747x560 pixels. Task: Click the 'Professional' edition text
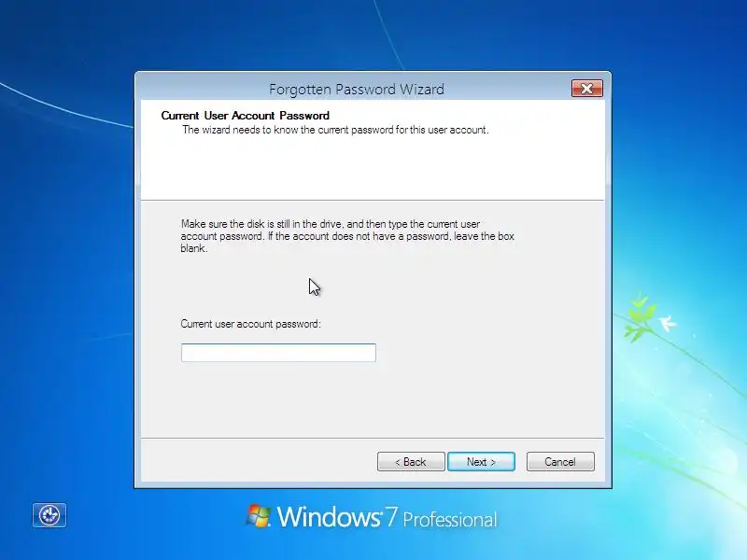pos(450,520)
